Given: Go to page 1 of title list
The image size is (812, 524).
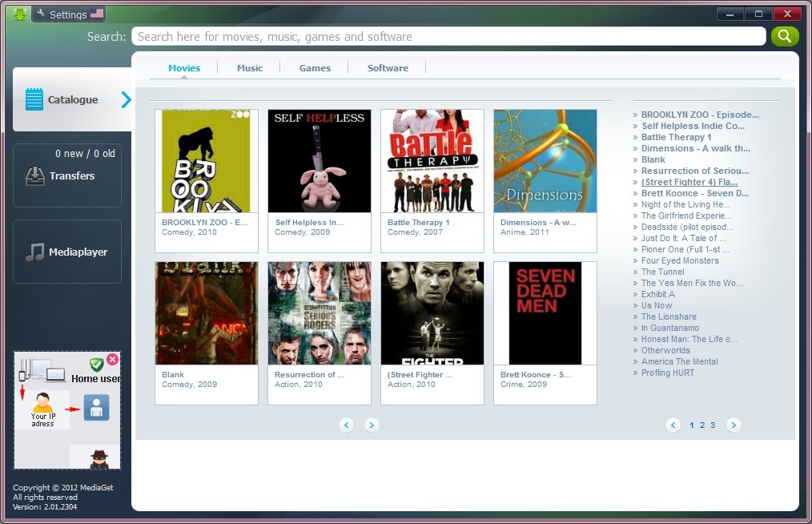Looking at the screenshot, I should [691, 425].
